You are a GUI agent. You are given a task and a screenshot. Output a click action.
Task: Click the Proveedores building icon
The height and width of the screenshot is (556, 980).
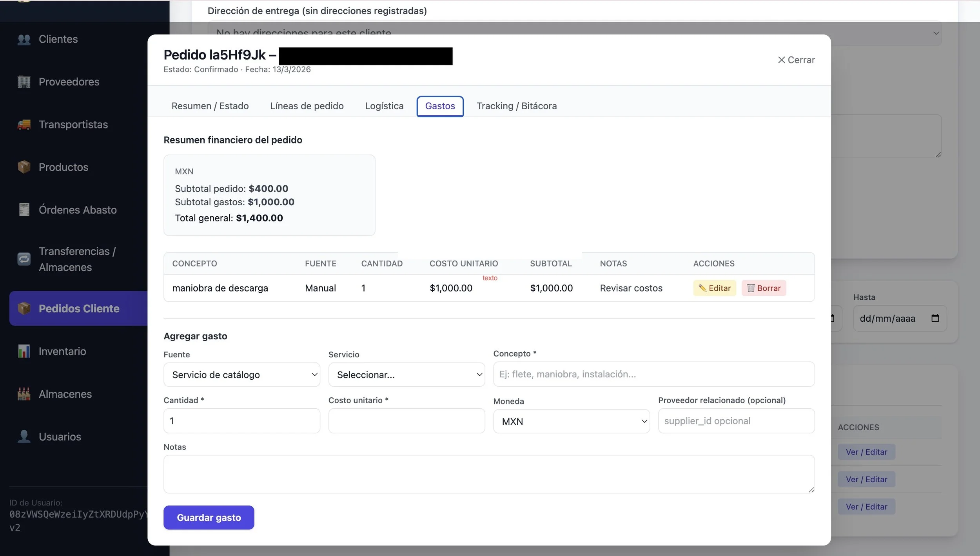(x=24, y=82)
